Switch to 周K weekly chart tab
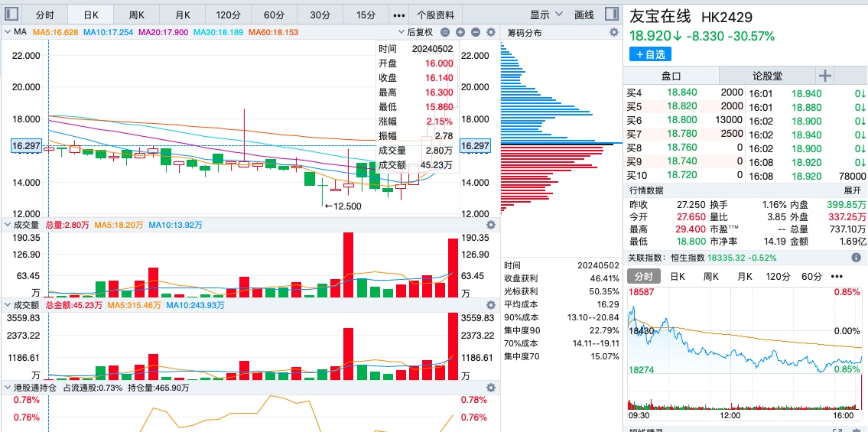The image size is (868, 432). tap(137, 15)
